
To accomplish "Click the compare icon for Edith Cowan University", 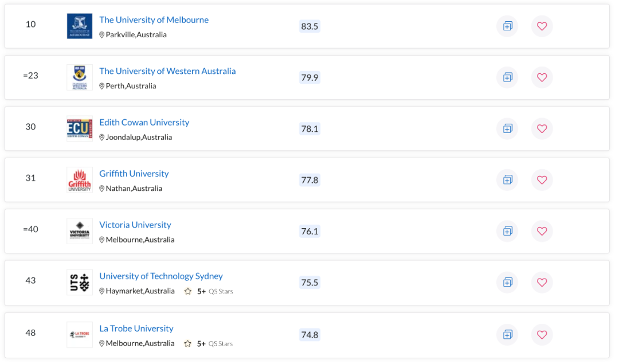I will [x=507, y=128].
